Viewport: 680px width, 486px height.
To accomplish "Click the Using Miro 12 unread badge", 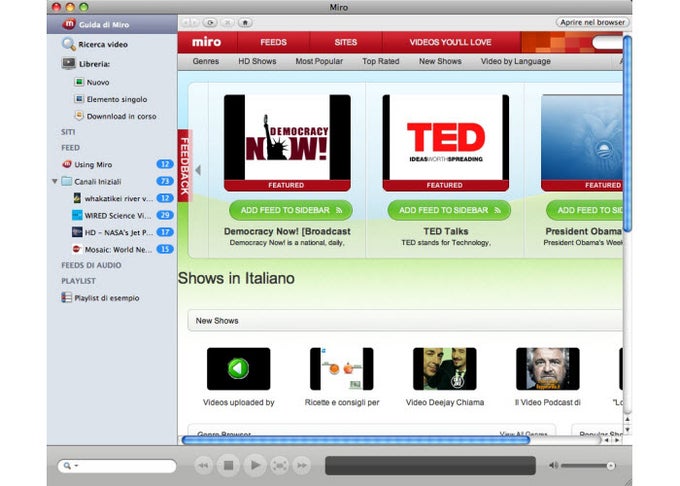I will [165, 164].
